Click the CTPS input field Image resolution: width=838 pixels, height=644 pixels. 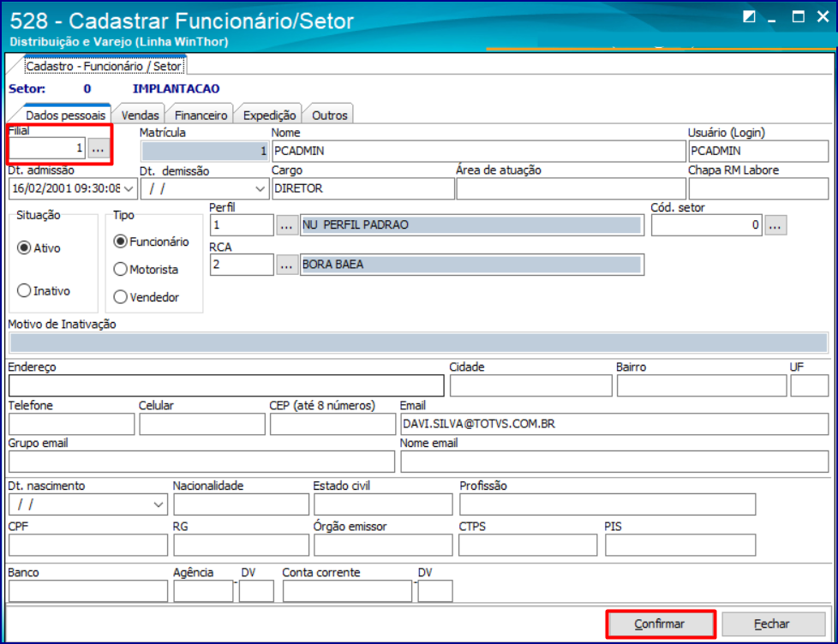(528, 546)
